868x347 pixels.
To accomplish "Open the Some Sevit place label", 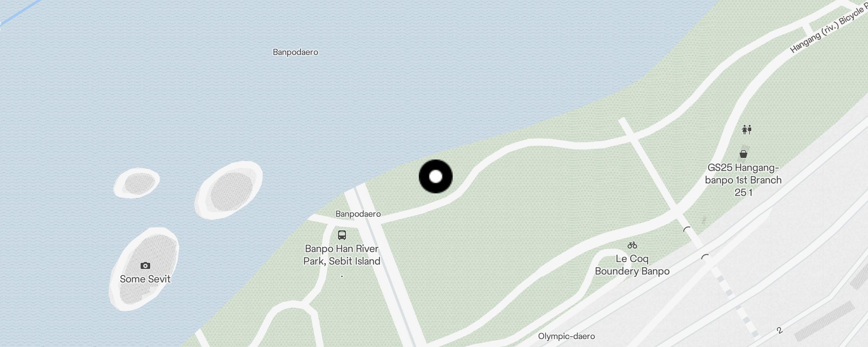I will [x=145, y=279].
